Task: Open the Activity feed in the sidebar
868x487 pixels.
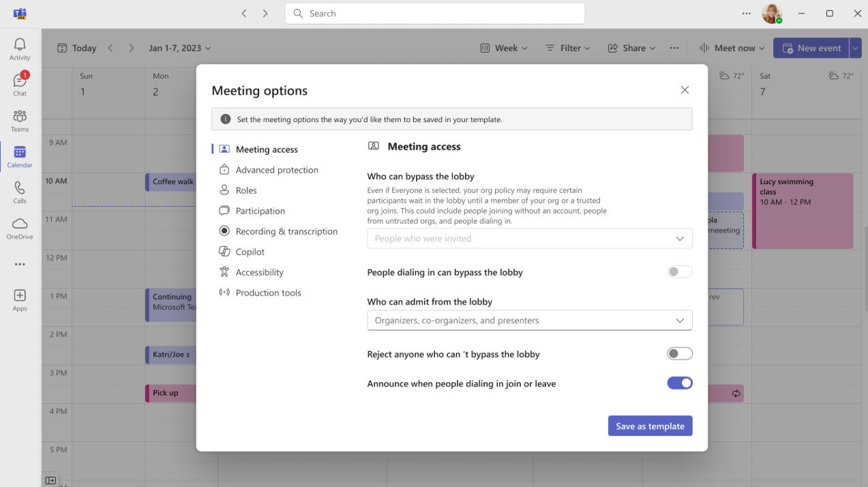Action: pos(20,48)
